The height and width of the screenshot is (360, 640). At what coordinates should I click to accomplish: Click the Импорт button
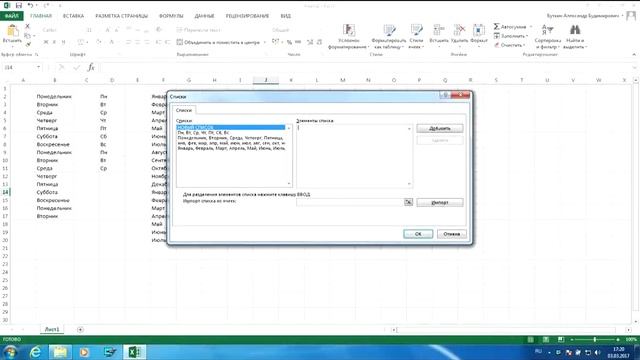point(440,202)
